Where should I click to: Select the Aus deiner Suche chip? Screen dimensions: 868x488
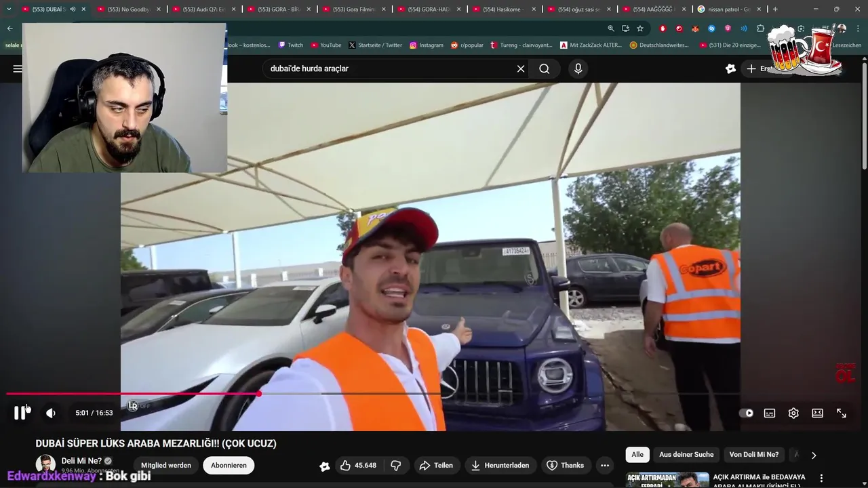pos(686,455)
